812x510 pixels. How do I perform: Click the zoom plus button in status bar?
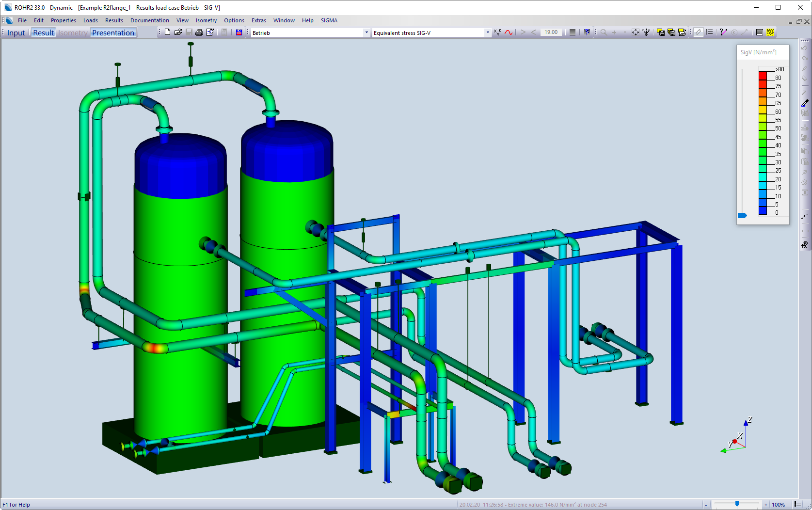click(x=766, y=505)
